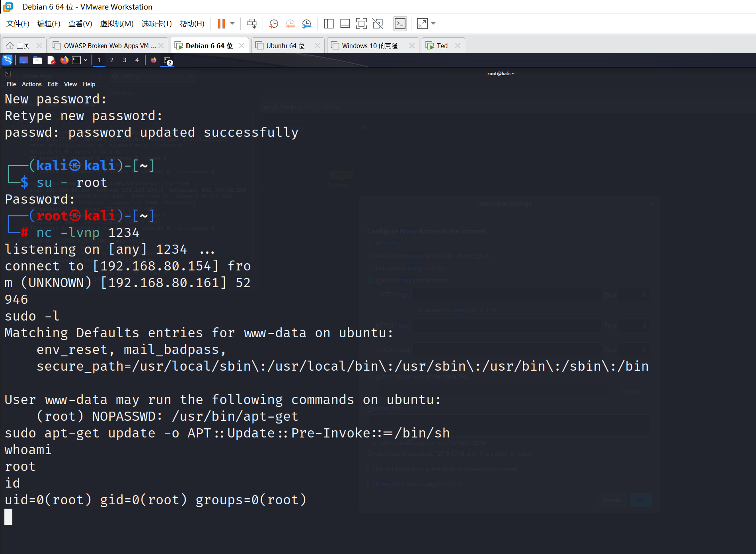Expand the power options dropdown arrow
756x554 pixels.
(232, 23)
